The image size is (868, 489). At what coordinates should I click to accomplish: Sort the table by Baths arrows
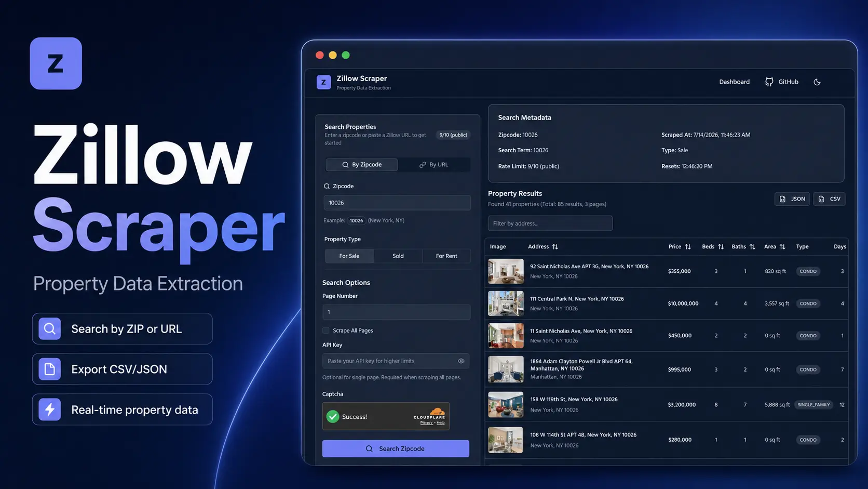point(752,247)
